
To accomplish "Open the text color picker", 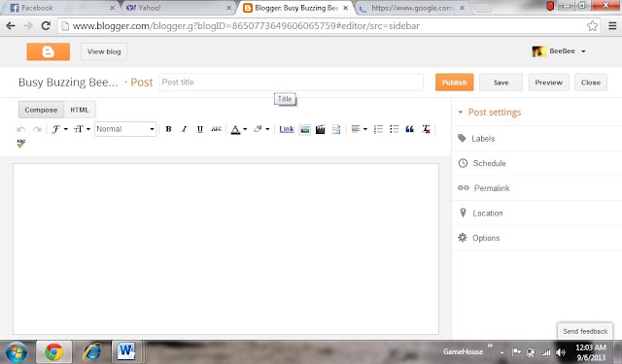I will [x=239, y=129].
